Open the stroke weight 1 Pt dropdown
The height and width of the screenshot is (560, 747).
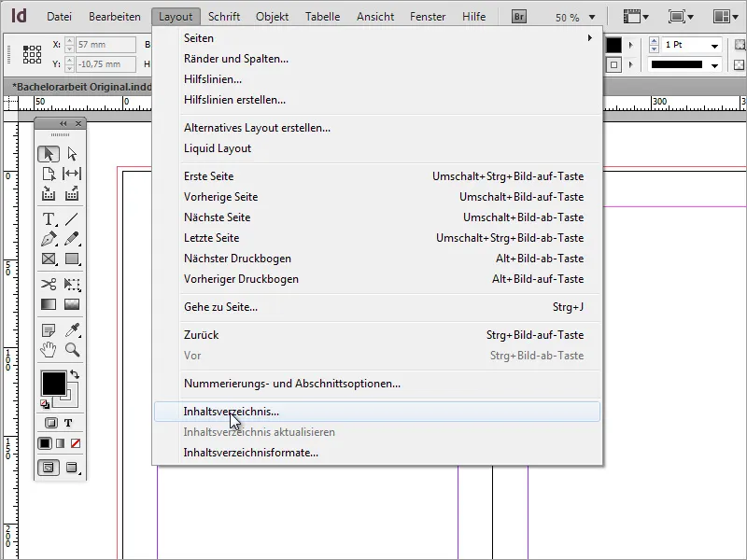coord(714,46)
